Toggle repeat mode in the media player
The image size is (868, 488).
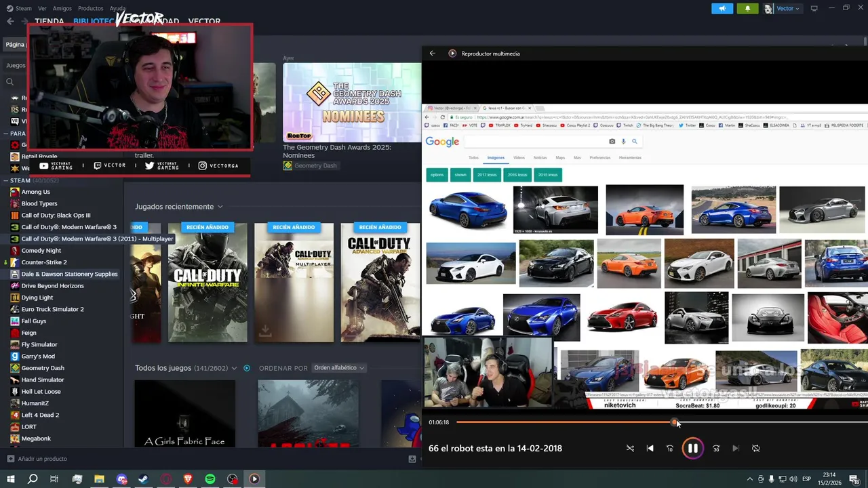click(755, 448)
